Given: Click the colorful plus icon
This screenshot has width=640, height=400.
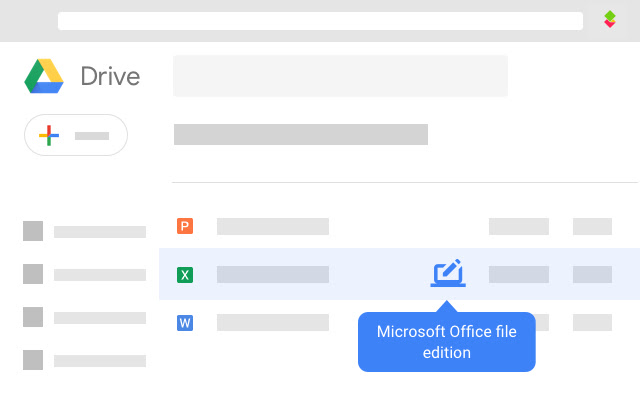Looking at the screenshot, I should 49,135.
